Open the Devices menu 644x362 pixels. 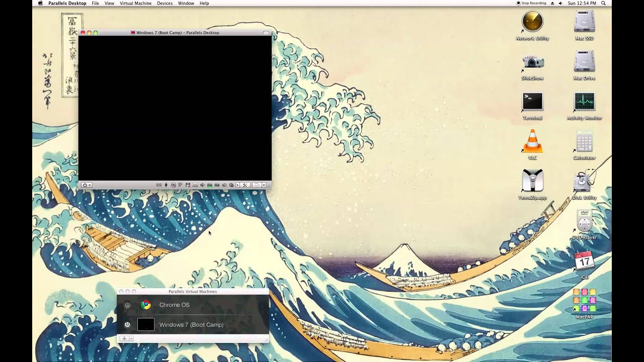pyautogui.click(x=165, y=3)
